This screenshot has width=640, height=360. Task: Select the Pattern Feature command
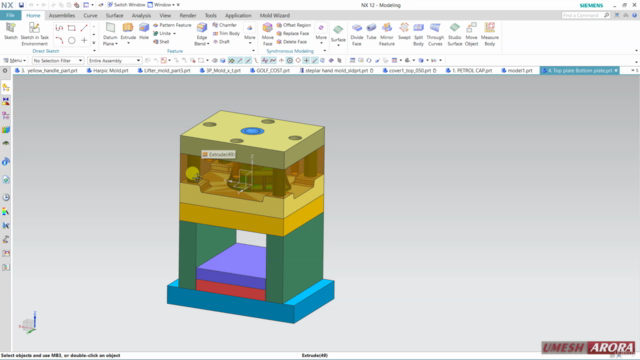coord(172,25)
